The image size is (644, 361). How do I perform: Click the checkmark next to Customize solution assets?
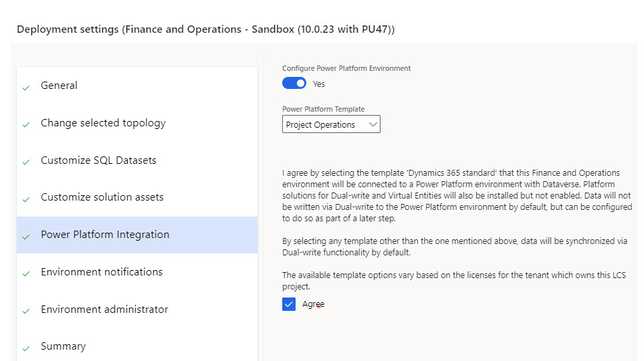point(26,199)
